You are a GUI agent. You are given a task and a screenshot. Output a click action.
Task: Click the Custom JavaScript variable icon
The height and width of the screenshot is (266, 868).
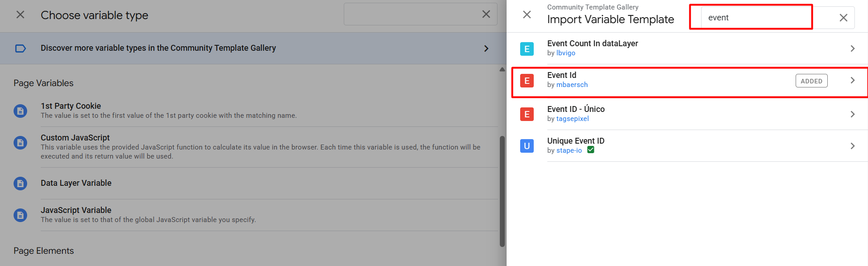pyautogui.click(x=20, y=143)
